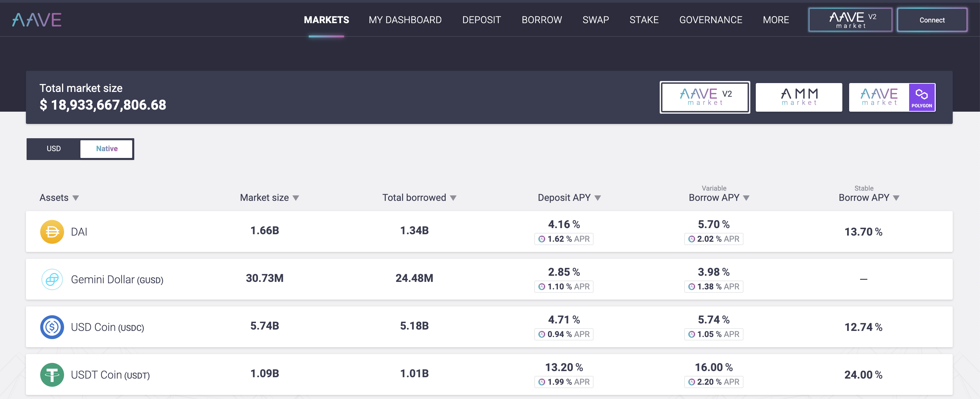Click the Gemini Dollar GUSD icon
The width and height of the screenshot is (980, 399).
(x=52, y=279)
